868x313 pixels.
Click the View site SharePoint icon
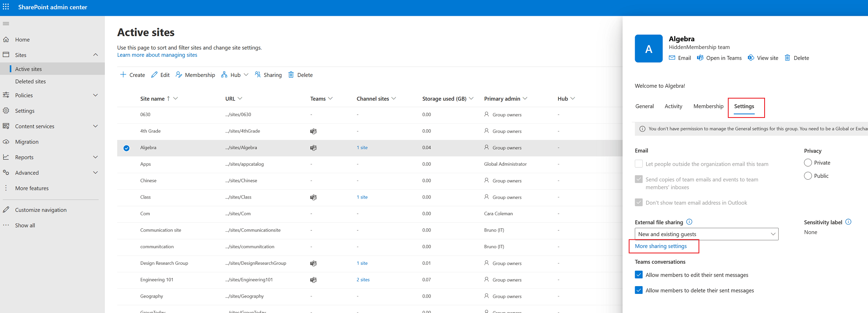(x=751, y=58)
